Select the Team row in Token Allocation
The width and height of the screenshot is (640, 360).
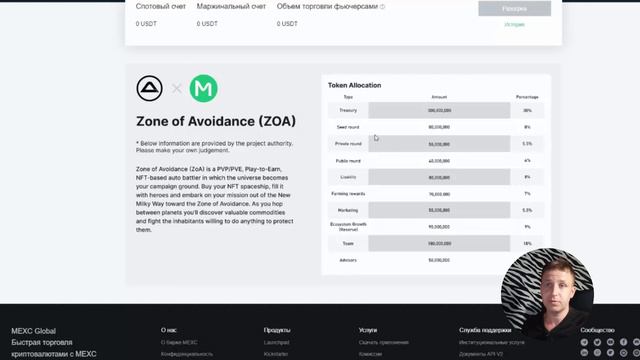436,243
